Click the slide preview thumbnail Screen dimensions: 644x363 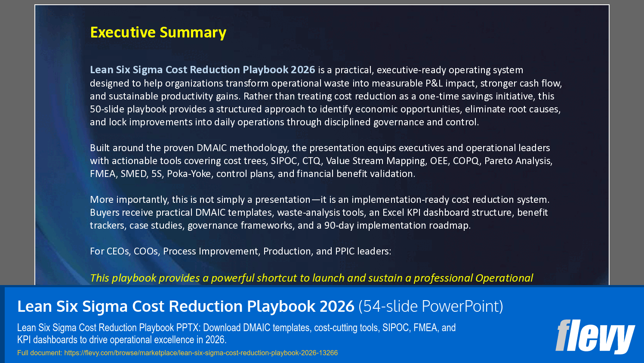tap(322, 145)
